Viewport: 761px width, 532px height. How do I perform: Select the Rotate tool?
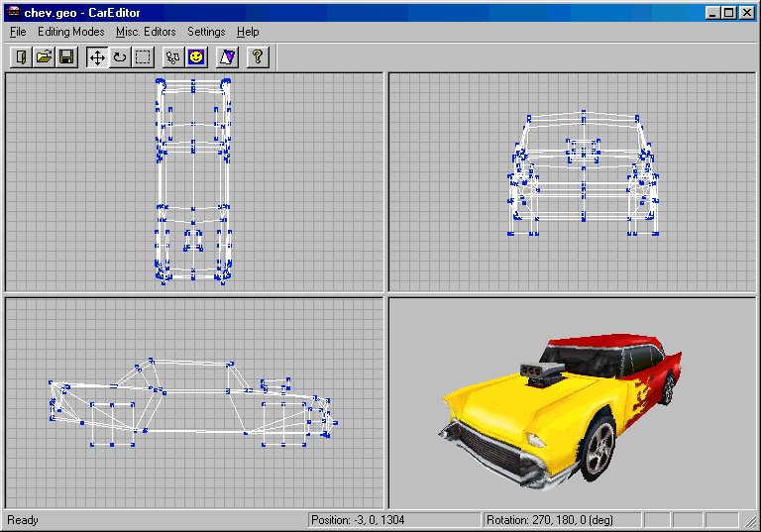120,57
